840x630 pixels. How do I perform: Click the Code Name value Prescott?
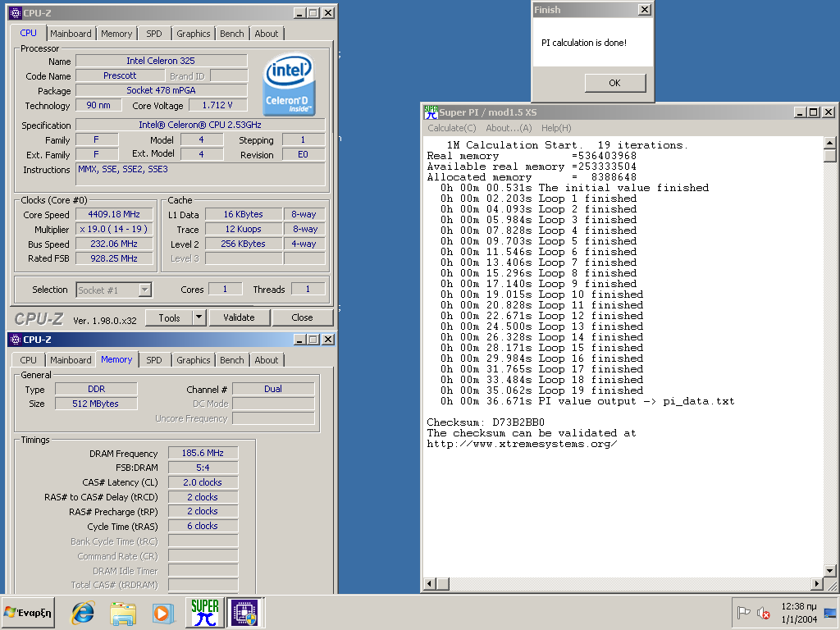(120, 75)
